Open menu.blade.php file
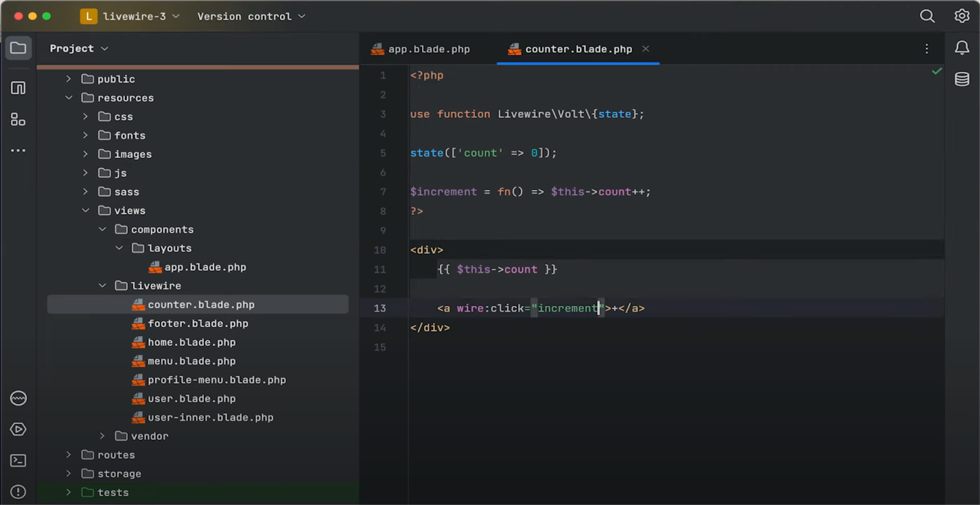Viewport: 980px width, 505px height. 184,361
